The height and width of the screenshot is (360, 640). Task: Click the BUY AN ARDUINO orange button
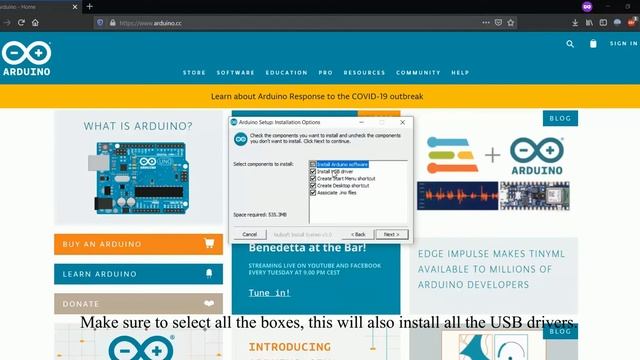point(138,244)
